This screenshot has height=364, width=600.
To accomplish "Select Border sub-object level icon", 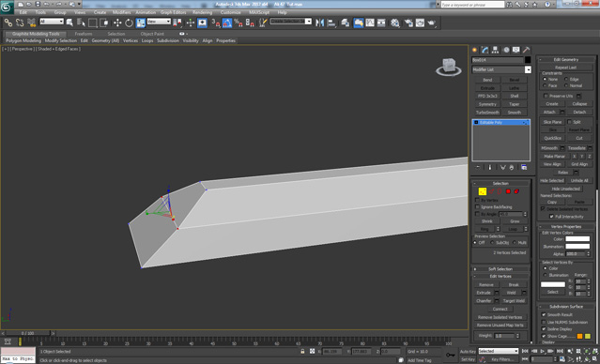I will point(500,191).
